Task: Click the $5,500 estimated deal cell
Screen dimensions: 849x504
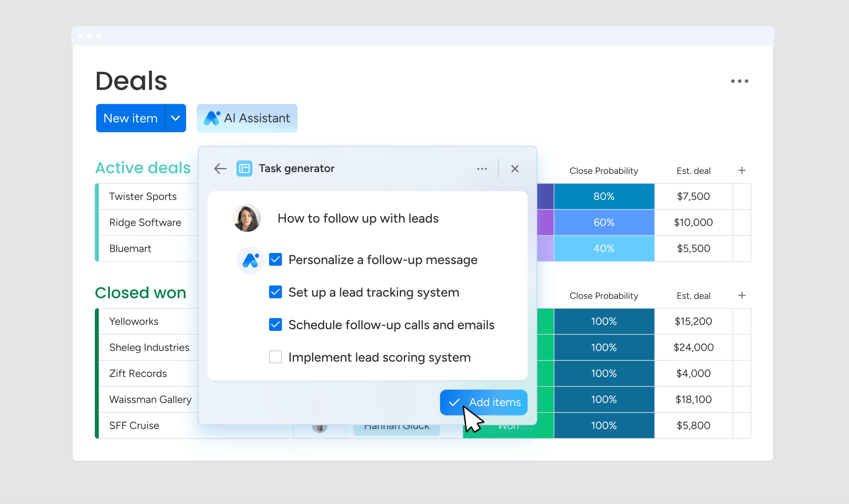Action: [x=693, y=248]
